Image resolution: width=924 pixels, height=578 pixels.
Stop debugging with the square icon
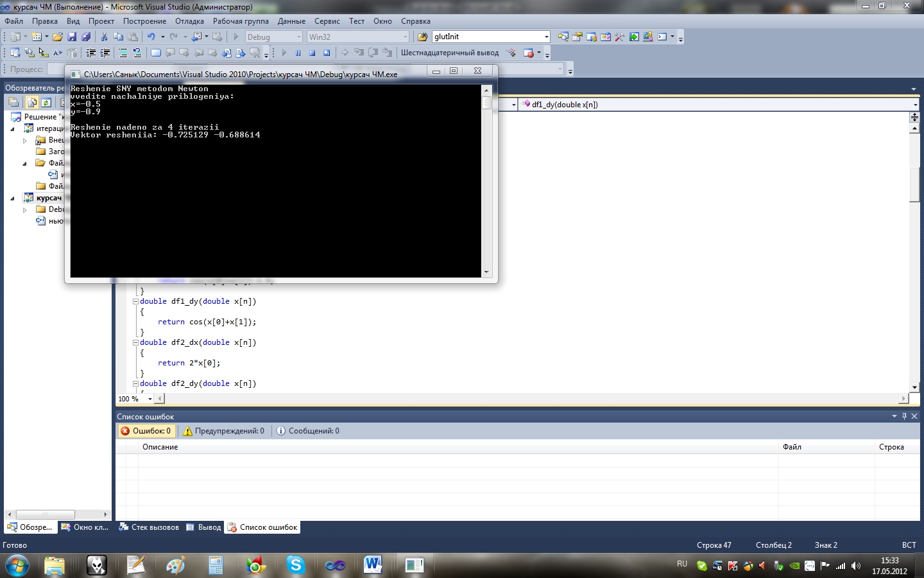[x=312, y=53]
